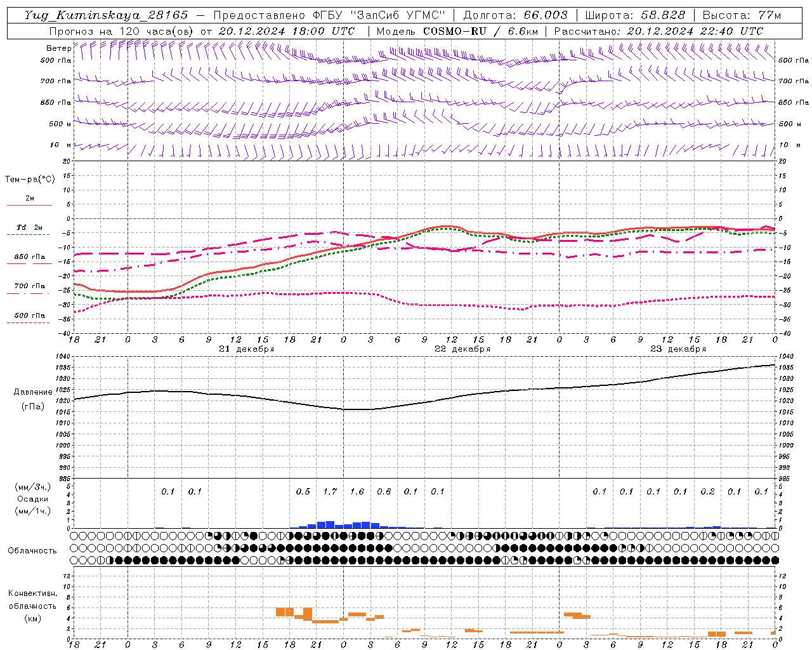The width and height of the screenshot is (812, 650).
Task: Click the 10 м wind level label on the left
Action: pos(61,145)
